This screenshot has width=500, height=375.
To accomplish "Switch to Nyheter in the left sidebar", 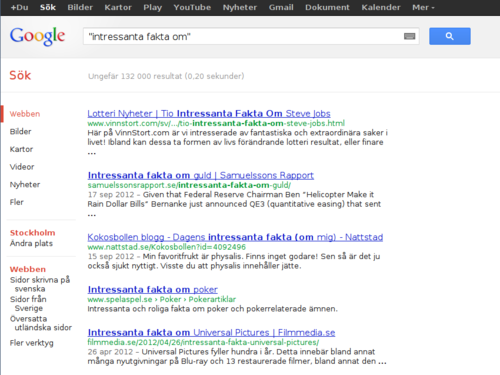I will [25, 185].
